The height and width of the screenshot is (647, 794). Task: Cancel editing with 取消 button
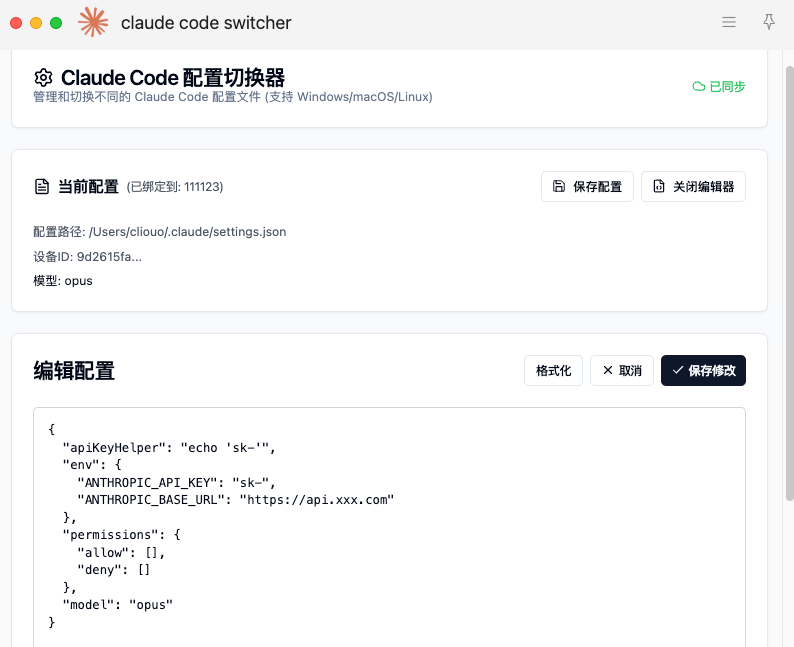(x=622, y=371)
